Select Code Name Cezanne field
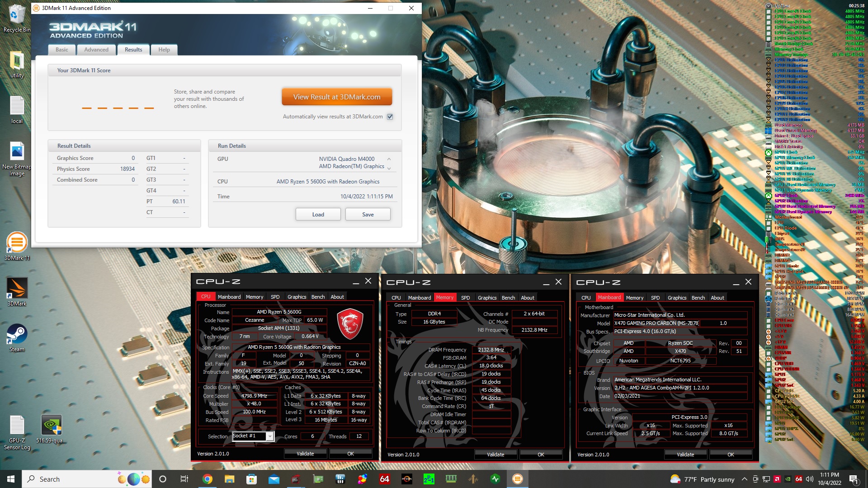The height and width of the screenshot is (488, 868). click(255, 320)
